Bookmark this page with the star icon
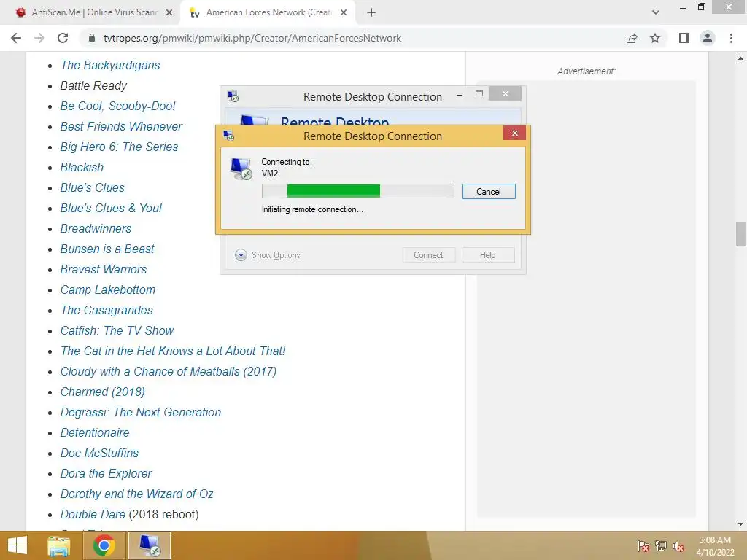 (x=655, y=38)
